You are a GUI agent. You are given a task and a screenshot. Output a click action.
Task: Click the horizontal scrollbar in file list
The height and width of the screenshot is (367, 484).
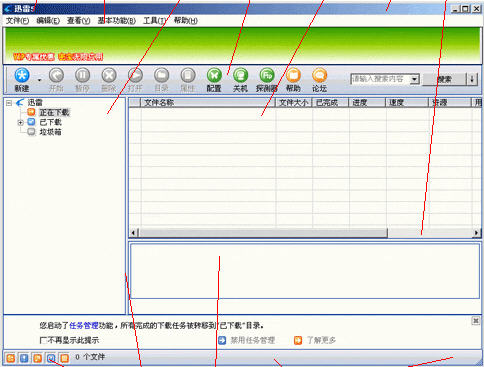coord(304,233)
